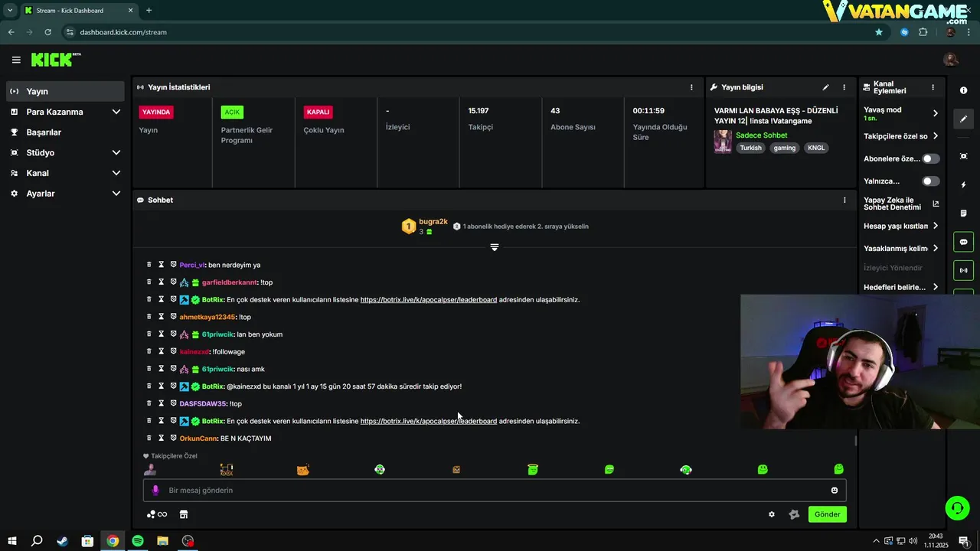Toggle the Yalnızca... switch
This screenshot has width=980, height=551.
[931, 181]
